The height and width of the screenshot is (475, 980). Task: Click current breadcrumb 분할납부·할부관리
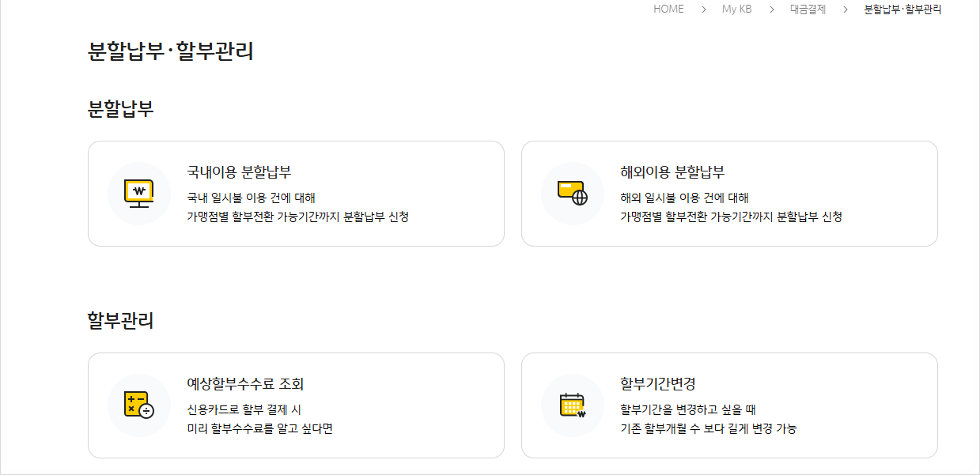902,9
